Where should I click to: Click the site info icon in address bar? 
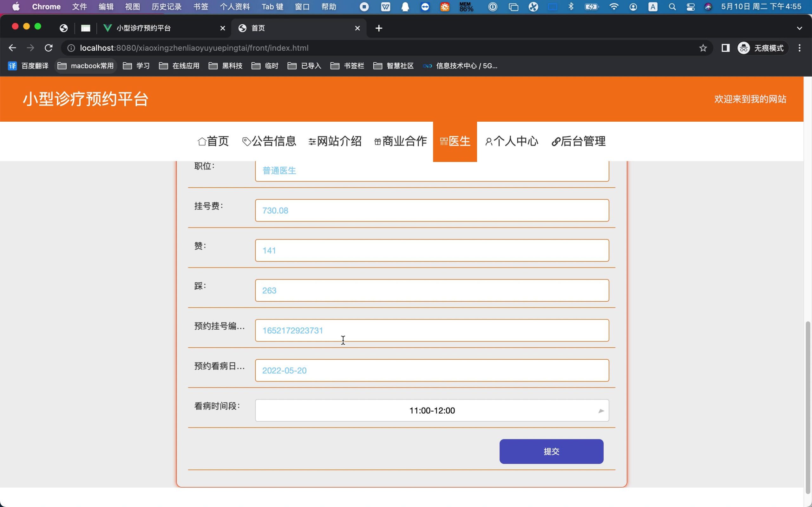point(71,48)
